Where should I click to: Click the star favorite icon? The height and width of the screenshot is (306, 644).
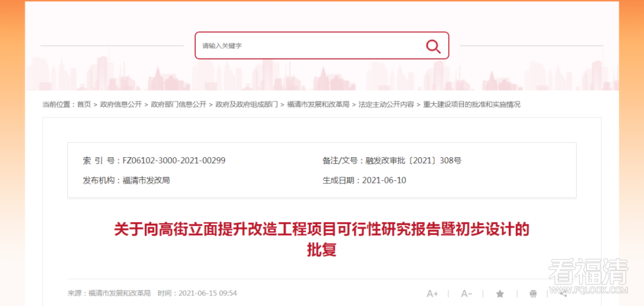pos(500,293)
